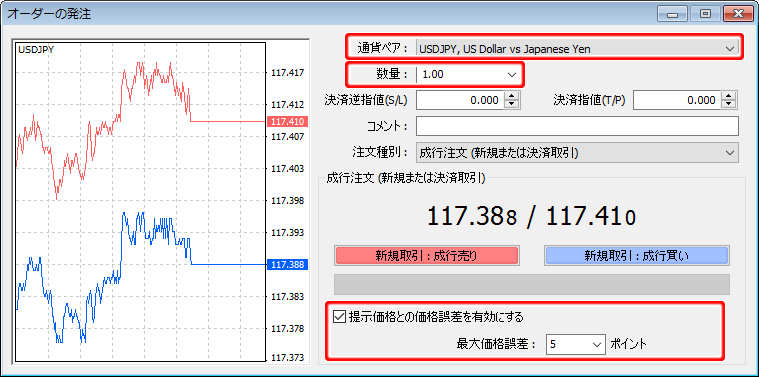Click the 決済逆指値(S/L) value field
The height and width of the screenshot is (377, 759).
459,100
